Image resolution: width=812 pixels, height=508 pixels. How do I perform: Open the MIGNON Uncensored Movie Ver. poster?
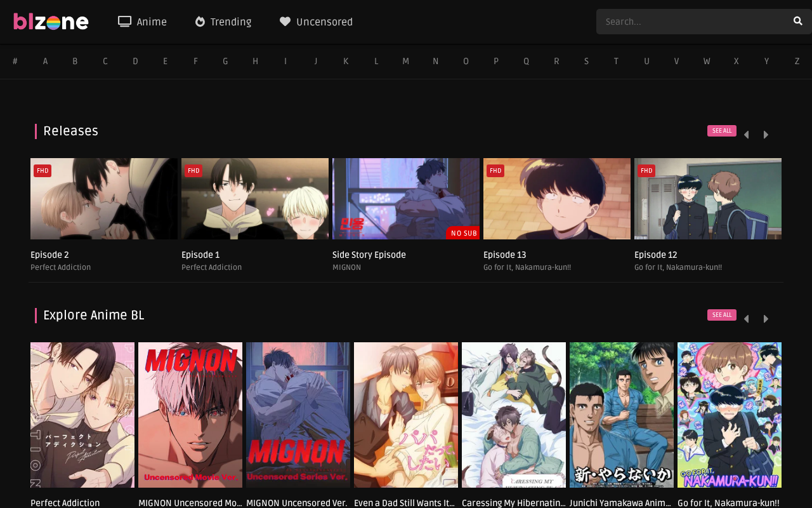[190, 415]
